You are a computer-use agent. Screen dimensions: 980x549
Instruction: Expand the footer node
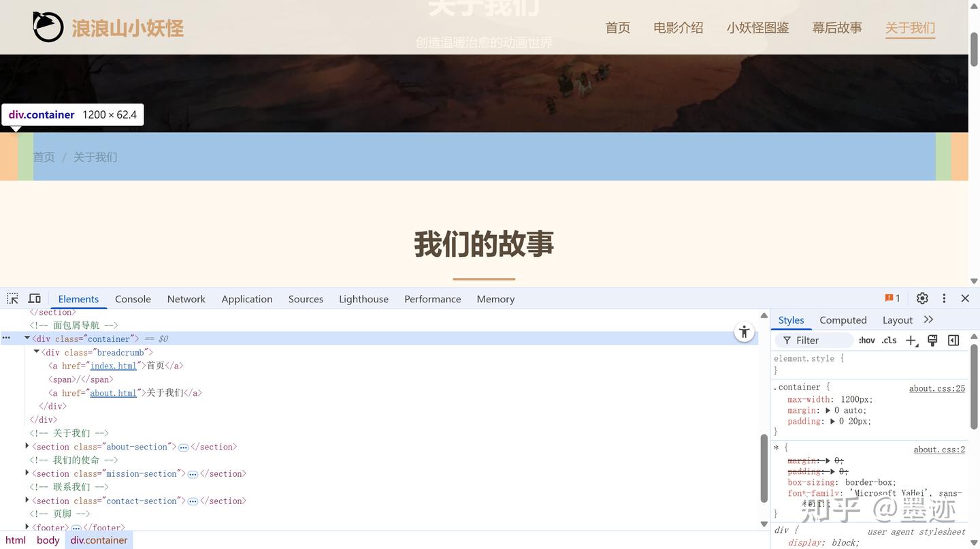pos(27,527)
